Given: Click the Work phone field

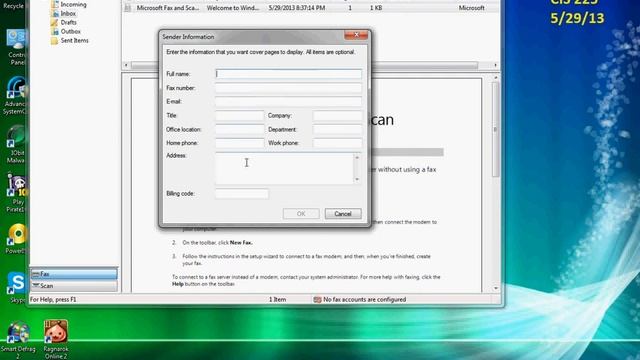Looking at the screenshot, I should (x=337, y=143).
